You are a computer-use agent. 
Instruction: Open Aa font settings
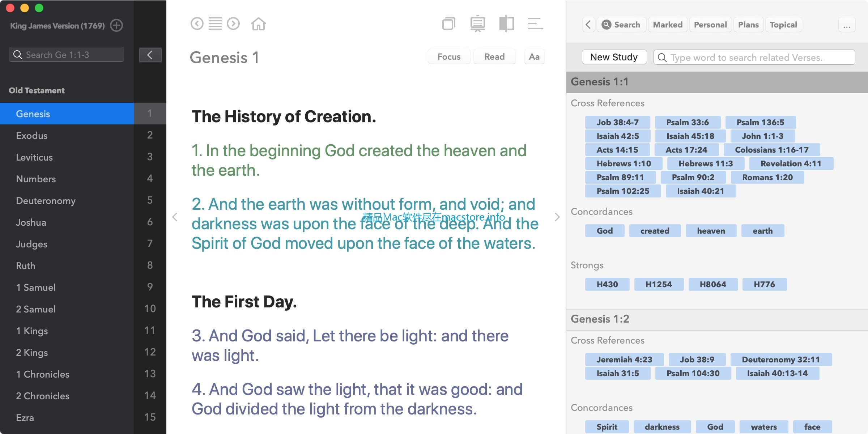[534, 57]
